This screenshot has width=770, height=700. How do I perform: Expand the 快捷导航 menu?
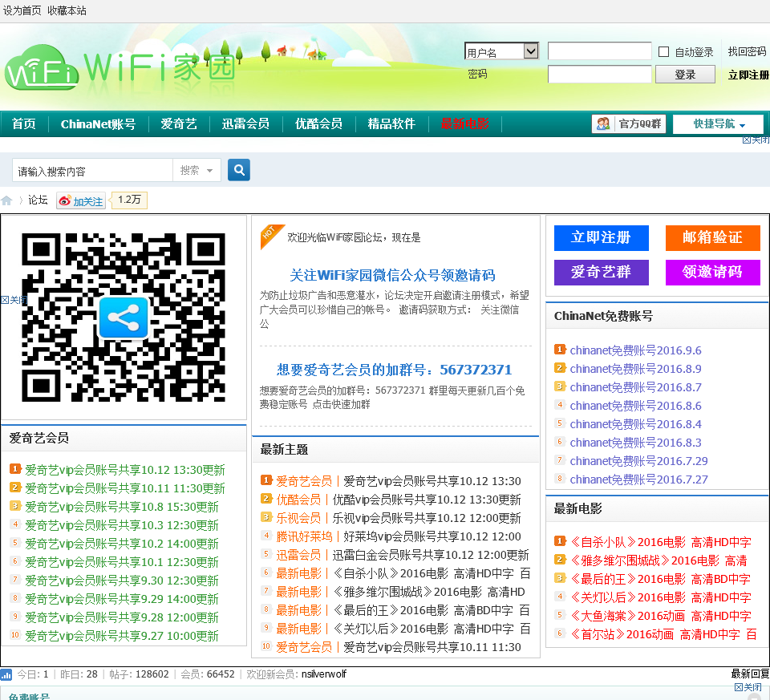tap(718, 124)
